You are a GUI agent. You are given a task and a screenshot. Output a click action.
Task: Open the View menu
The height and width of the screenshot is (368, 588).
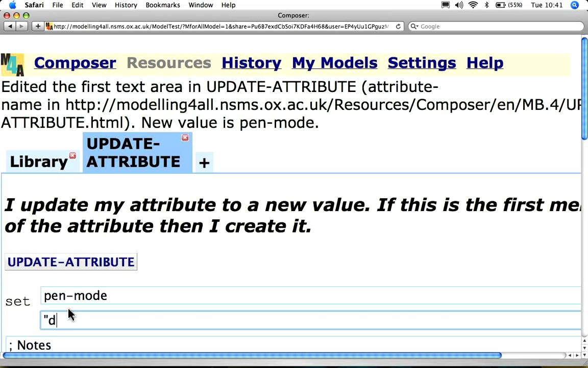point(99,5)
